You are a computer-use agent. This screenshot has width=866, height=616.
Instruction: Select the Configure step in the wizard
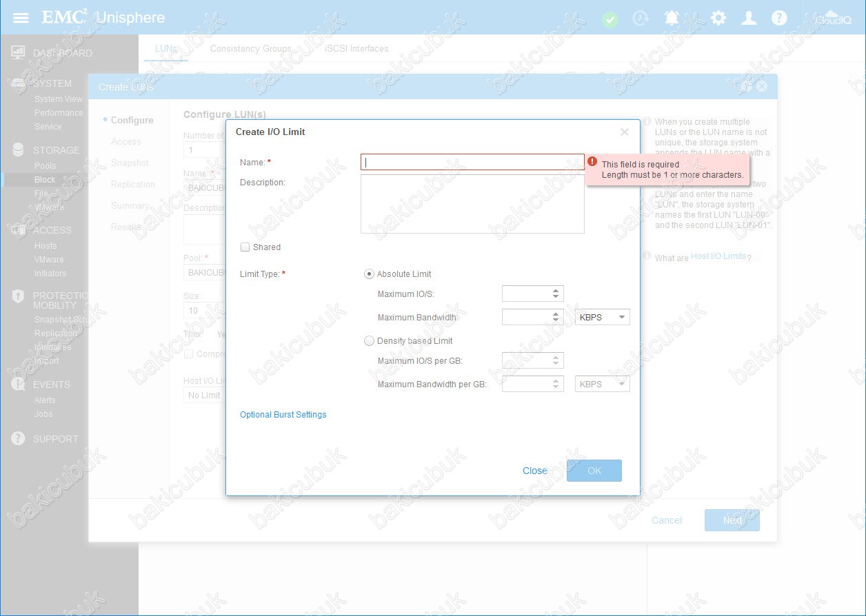(132, 120)
